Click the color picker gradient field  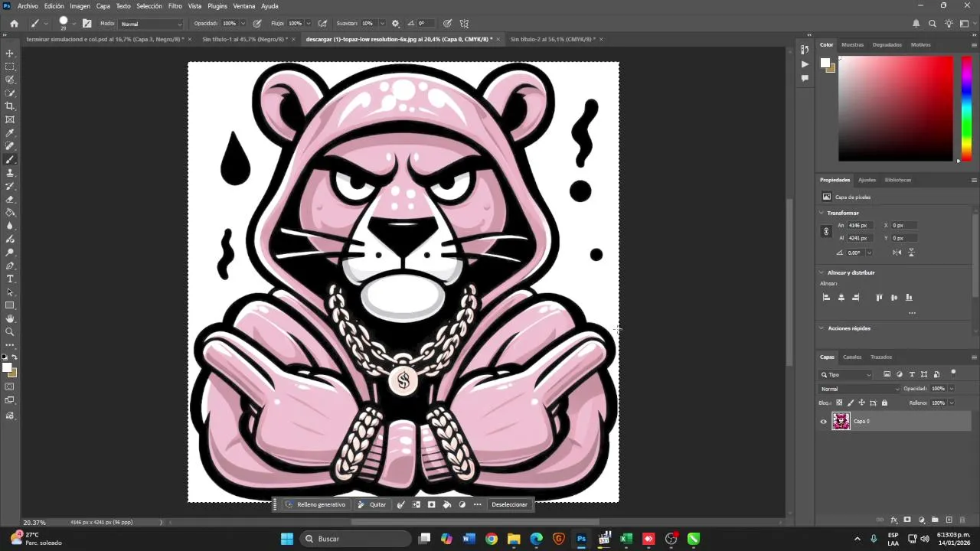(895, 109)
